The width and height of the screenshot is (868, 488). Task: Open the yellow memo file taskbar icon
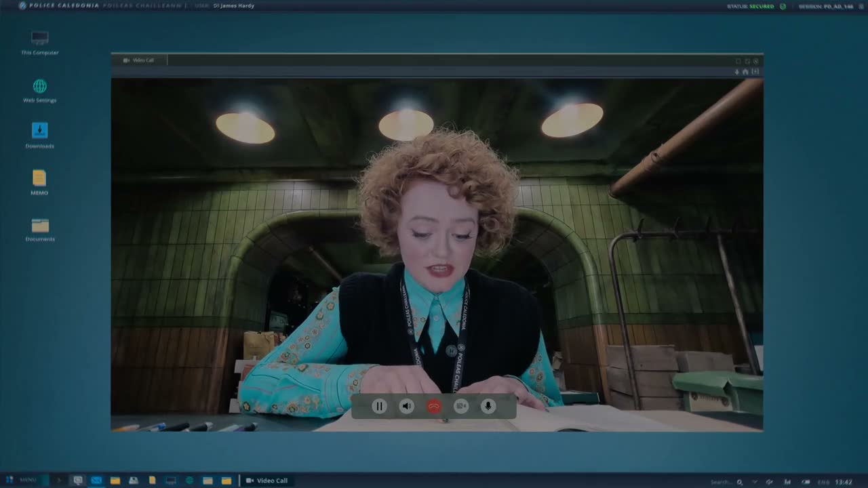[x=153, y=481]
